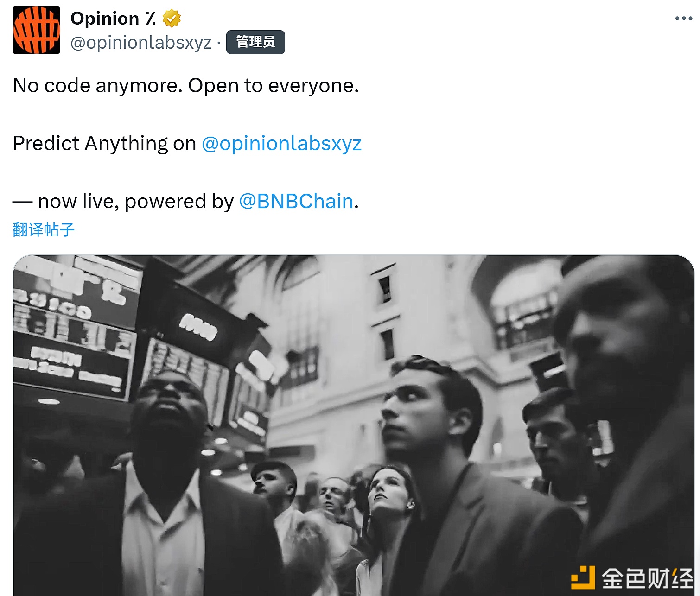Click the 金色财经 yellow logo icon
Image resolution: width=700 pixels, height=596 pixels.
[x=583, y=577]
